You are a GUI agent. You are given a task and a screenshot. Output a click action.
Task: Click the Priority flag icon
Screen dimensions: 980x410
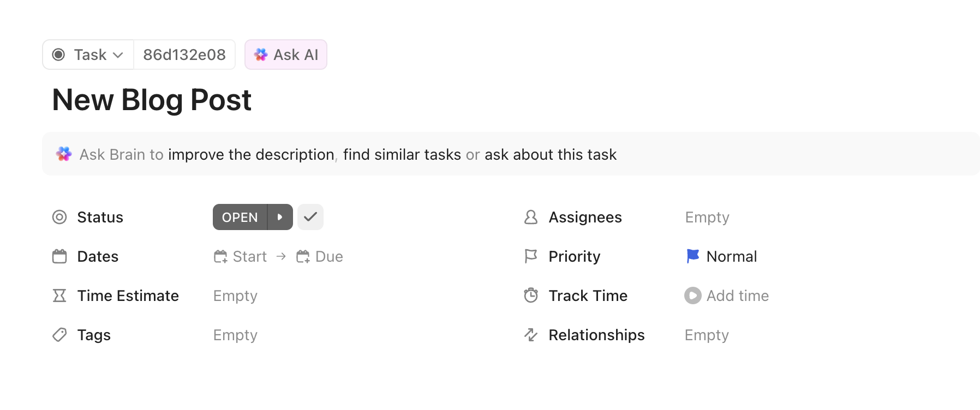[x=530, y=256]
